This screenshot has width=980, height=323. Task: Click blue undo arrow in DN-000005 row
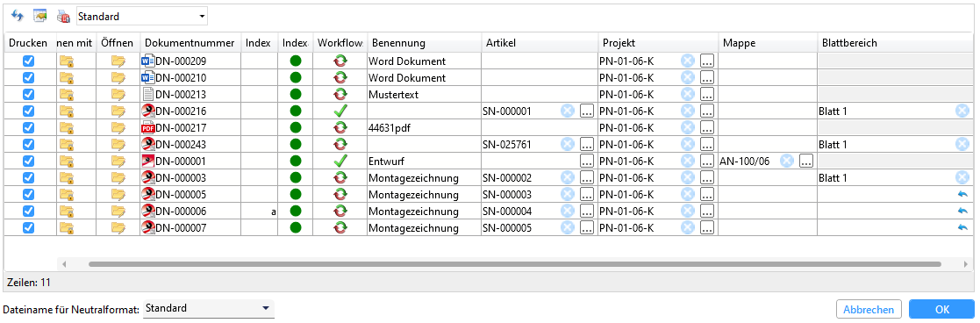coord(962,194)
